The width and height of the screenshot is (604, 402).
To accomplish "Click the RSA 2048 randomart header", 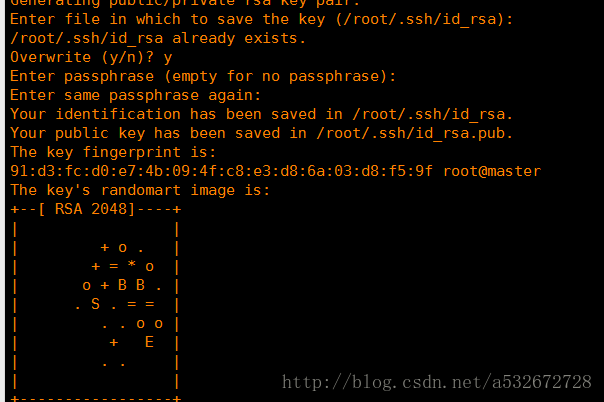I will [x=96, y=209].
